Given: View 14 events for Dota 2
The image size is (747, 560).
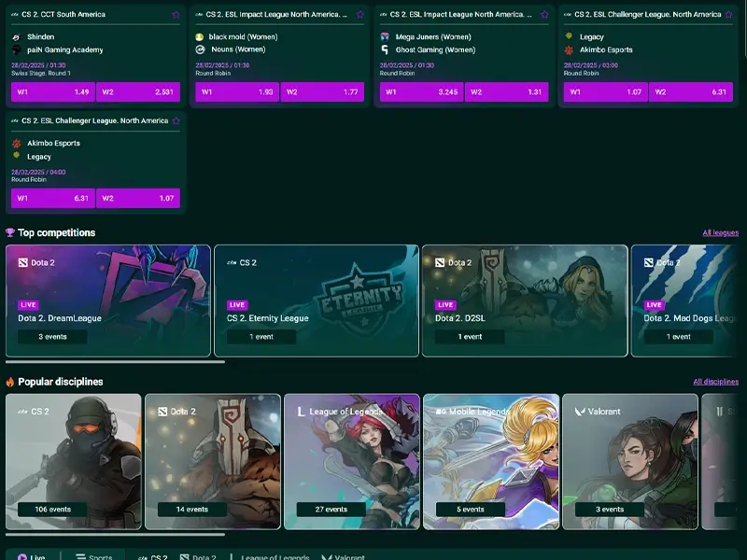Looking at the screenshot, I should click(192, 510).
